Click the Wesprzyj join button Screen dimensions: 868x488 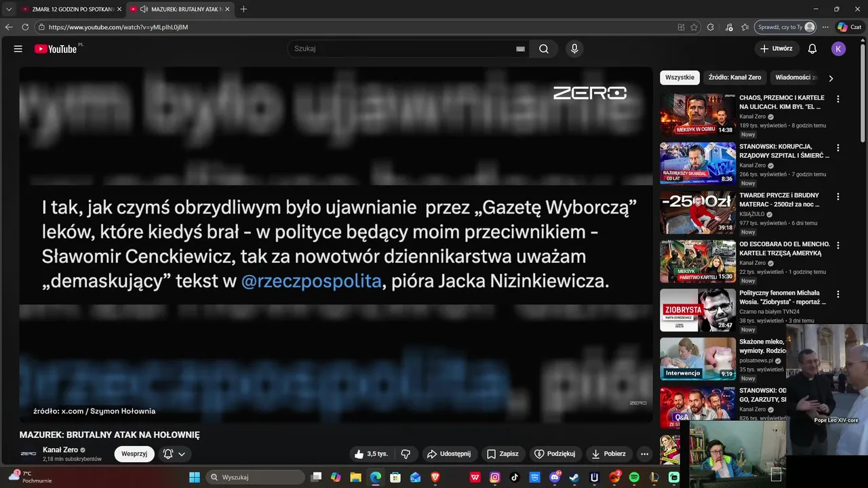pyautogui.click(x=134, y=454)
